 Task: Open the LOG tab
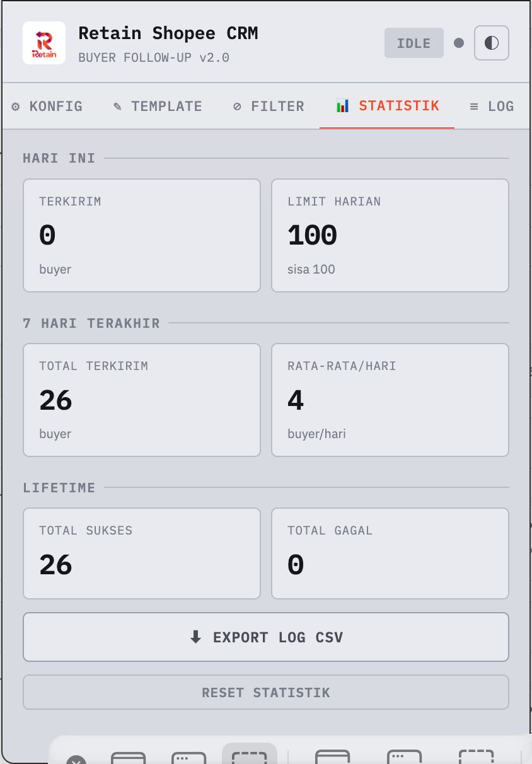(492, 107)
